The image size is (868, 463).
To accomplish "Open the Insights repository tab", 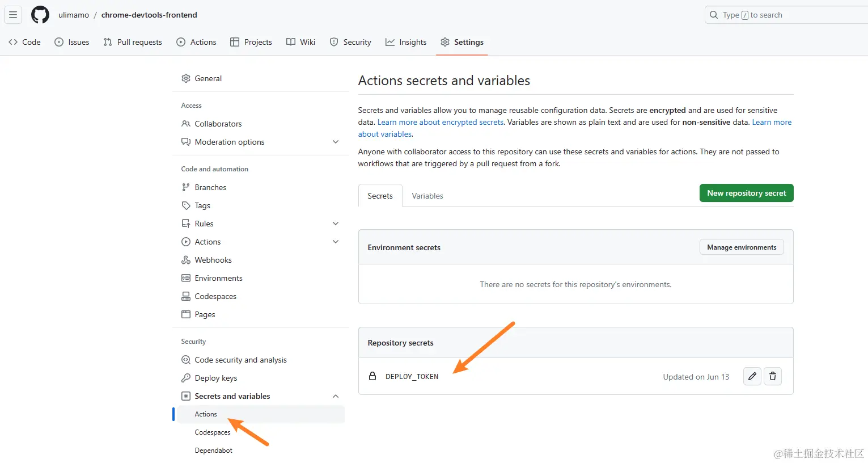I will click(x=406, y=42).
